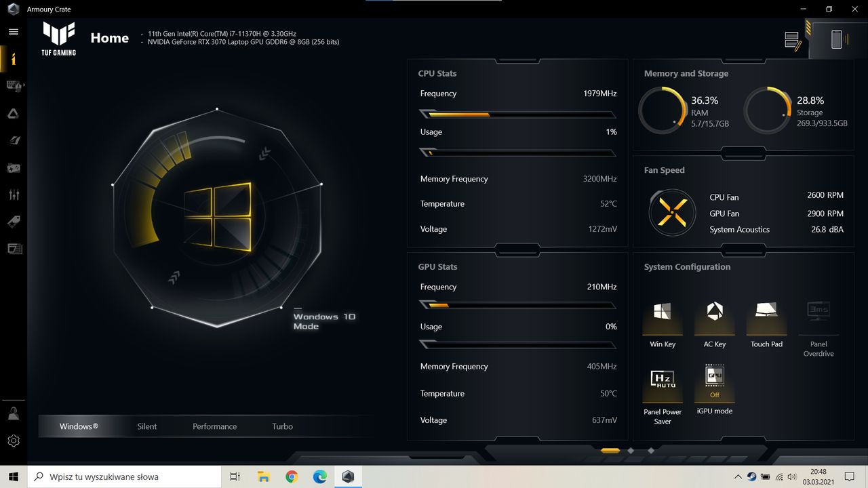
Task: Click the CPU Frequency progress bar
Action: pos(518,115)
